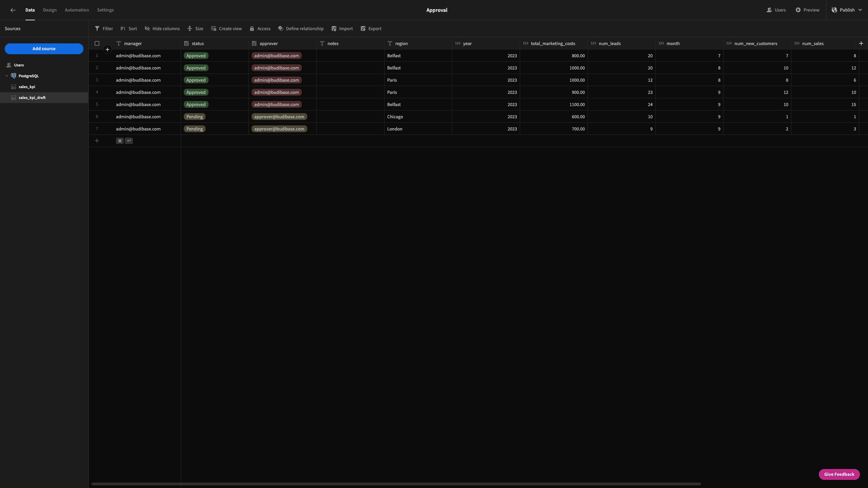Import data into the table
Image resolution: width=868 pixels, height=488 pixels.
342,28
